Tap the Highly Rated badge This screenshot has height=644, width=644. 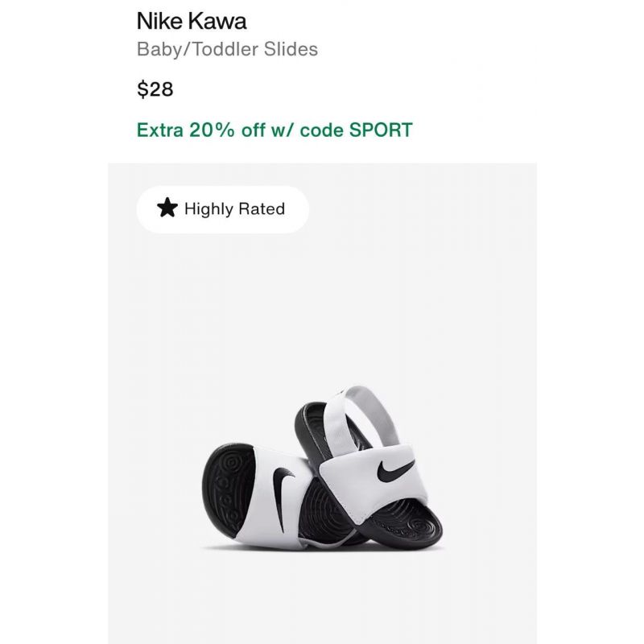(222, 209)
